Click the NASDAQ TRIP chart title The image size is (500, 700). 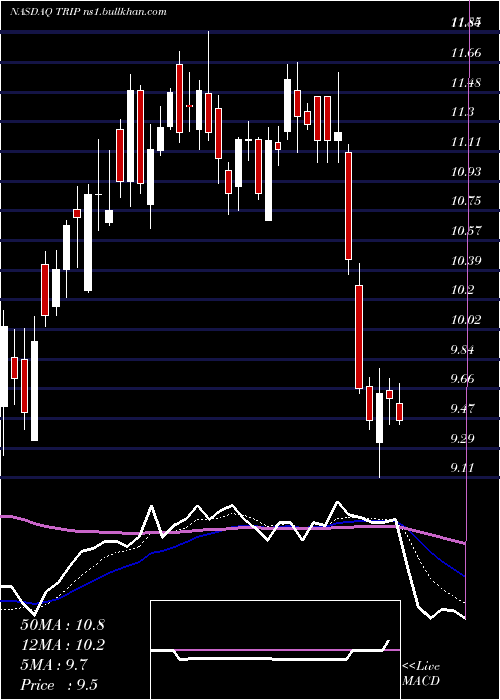(88, 12)
